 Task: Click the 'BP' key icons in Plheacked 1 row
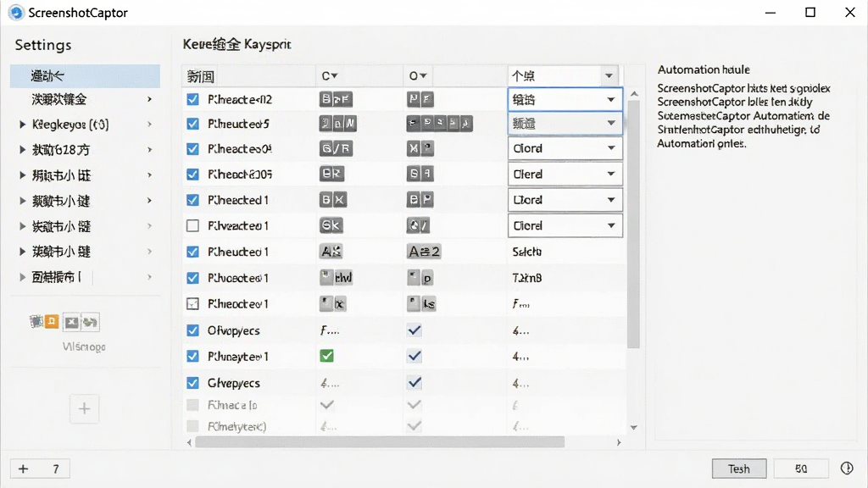(420, 200)
